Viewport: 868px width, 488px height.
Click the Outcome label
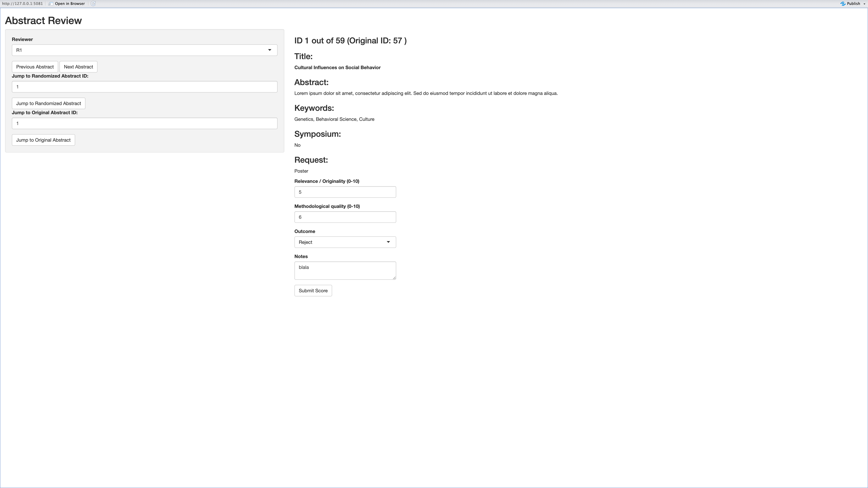tap(305, 231)
